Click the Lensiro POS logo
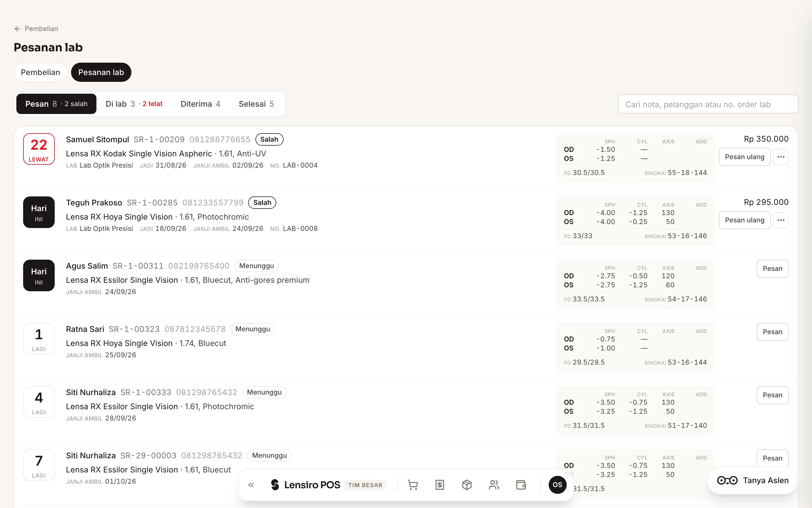Screen dimensions: 812x508 (305, 485)
